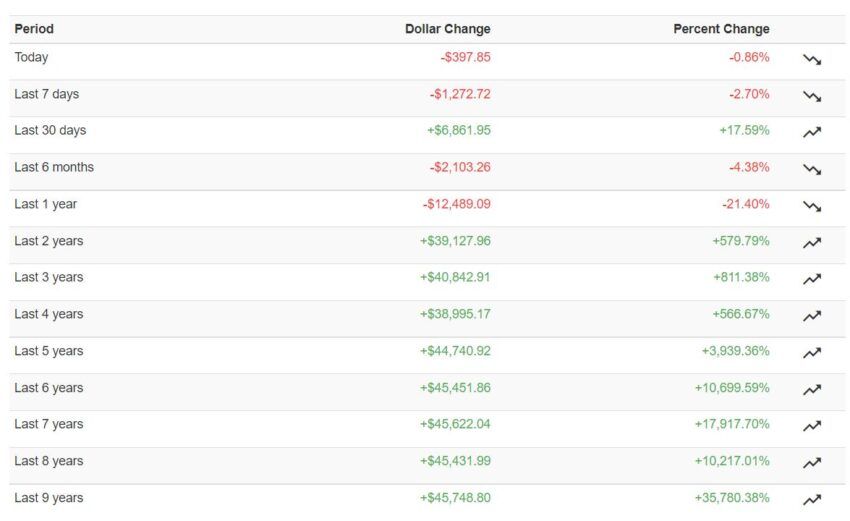This screenshot has width=850, height=521.
Task: Click the downtrend icon in Today row
Action: pos(812,59)
